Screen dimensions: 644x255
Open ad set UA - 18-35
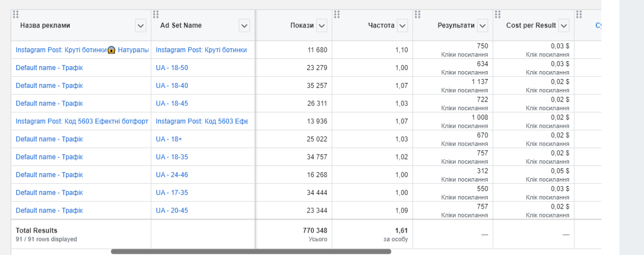click(172, 157)
